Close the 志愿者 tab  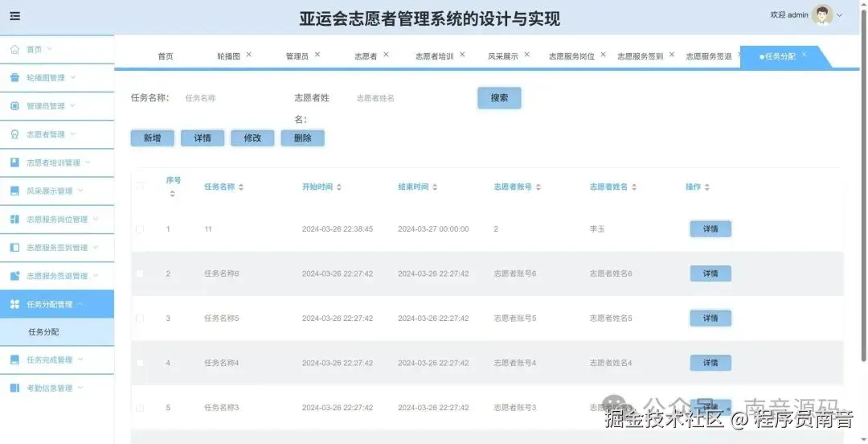(386, 55)
